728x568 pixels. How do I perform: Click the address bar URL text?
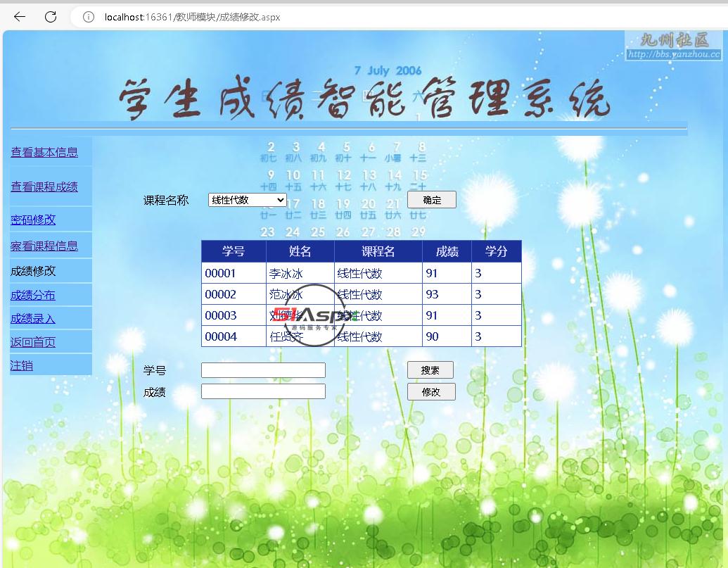(192, 17)
